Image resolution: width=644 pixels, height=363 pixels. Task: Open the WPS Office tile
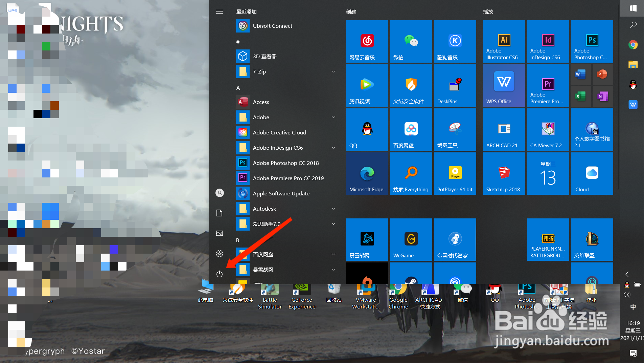pos(504,85)
